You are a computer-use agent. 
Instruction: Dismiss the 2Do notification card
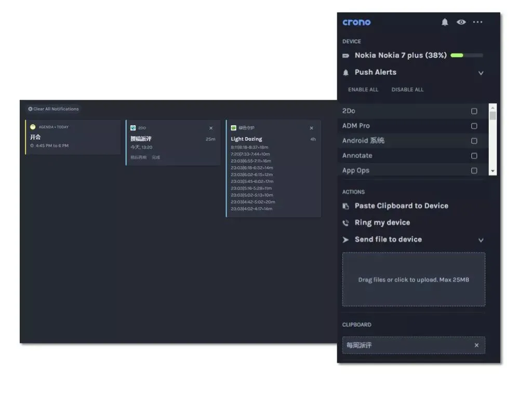(211, 128)
